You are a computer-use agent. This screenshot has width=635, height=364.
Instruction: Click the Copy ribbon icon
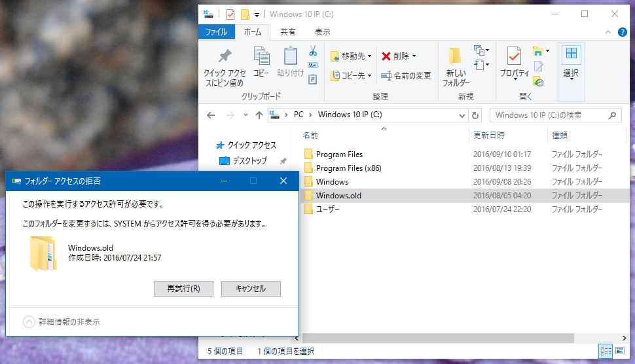coord(261,62)
